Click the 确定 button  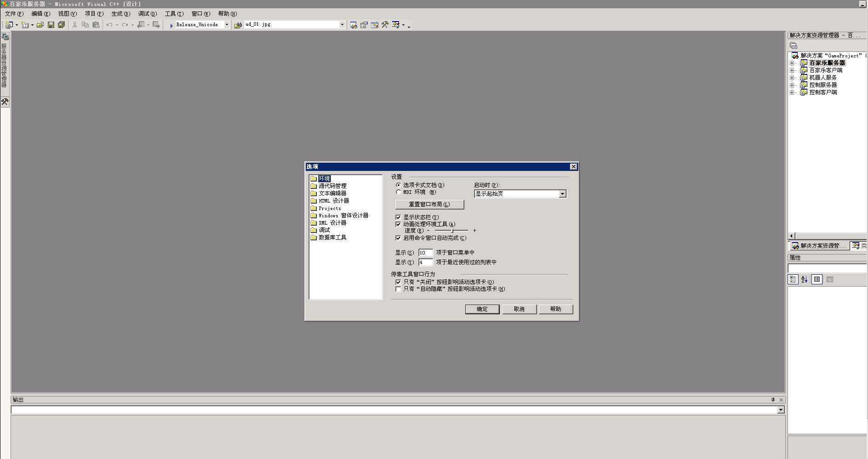(482, 309)
